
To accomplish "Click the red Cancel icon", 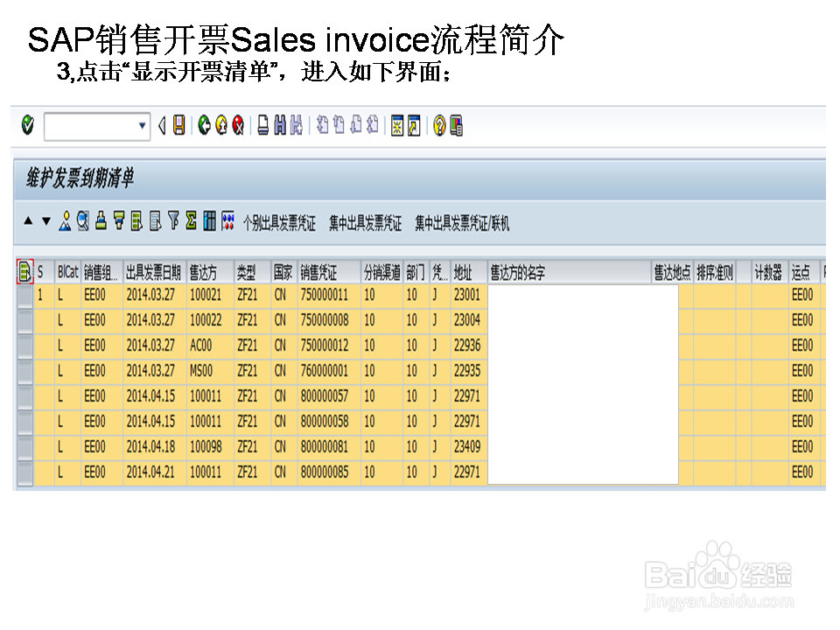I will (x=238, y=126).
